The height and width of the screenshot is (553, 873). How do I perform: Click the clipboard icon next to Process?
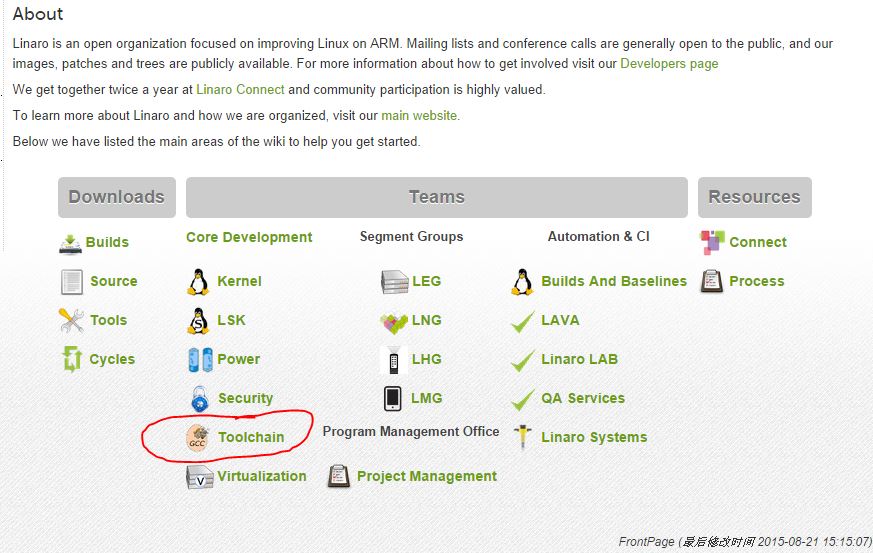712,282
